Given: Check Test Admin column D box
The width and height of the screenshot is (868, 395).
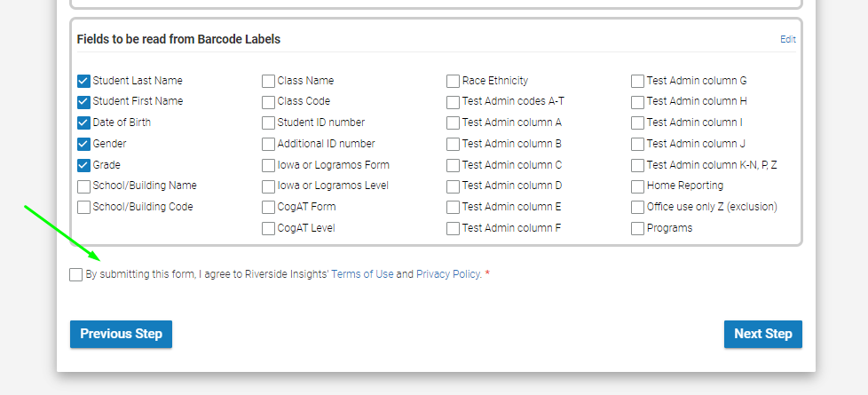Looking at the screenshot, I should tap(453, 186).
